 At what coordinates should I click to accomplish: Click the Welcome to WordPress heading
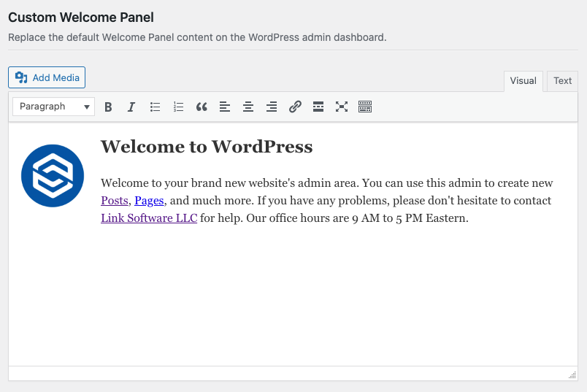[207, 147]
